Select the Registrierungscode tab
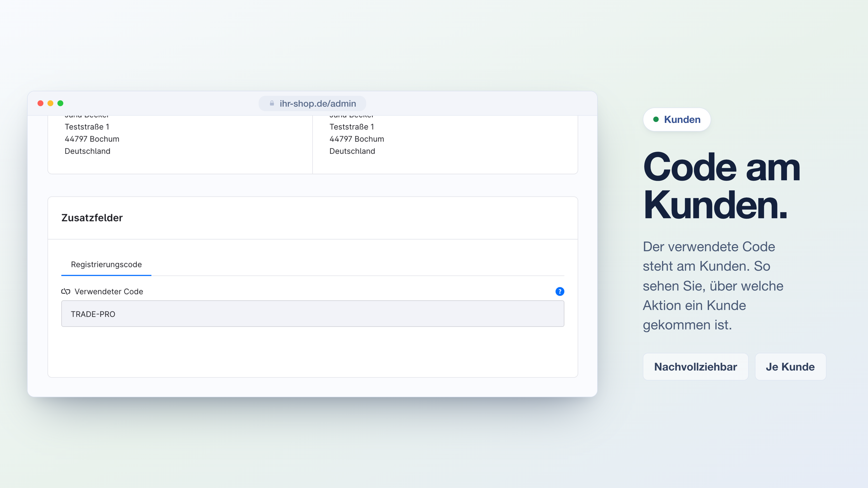Screen dimensions: 868x488 [x=106, y=265]
